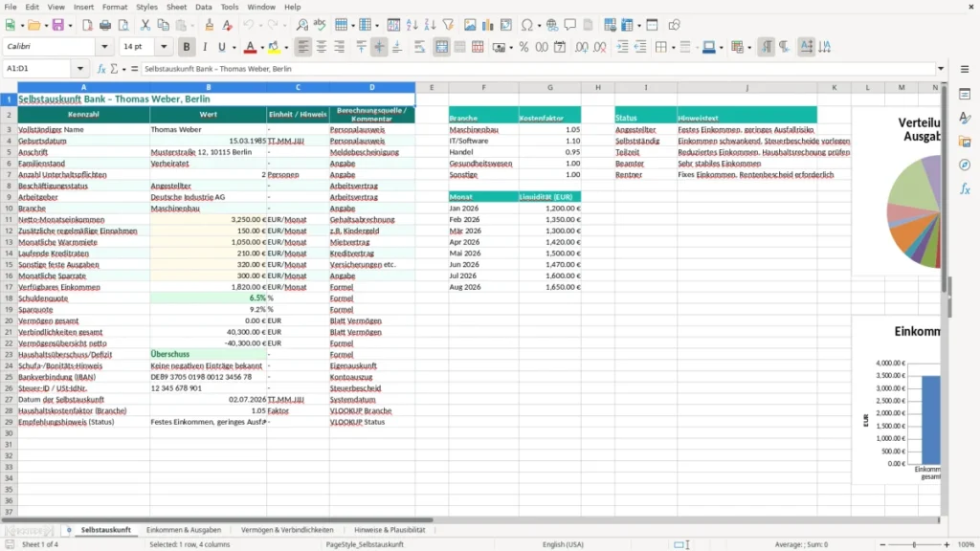Click Sort Descending icon
This screenshot has height=551, width=980.
430,25
